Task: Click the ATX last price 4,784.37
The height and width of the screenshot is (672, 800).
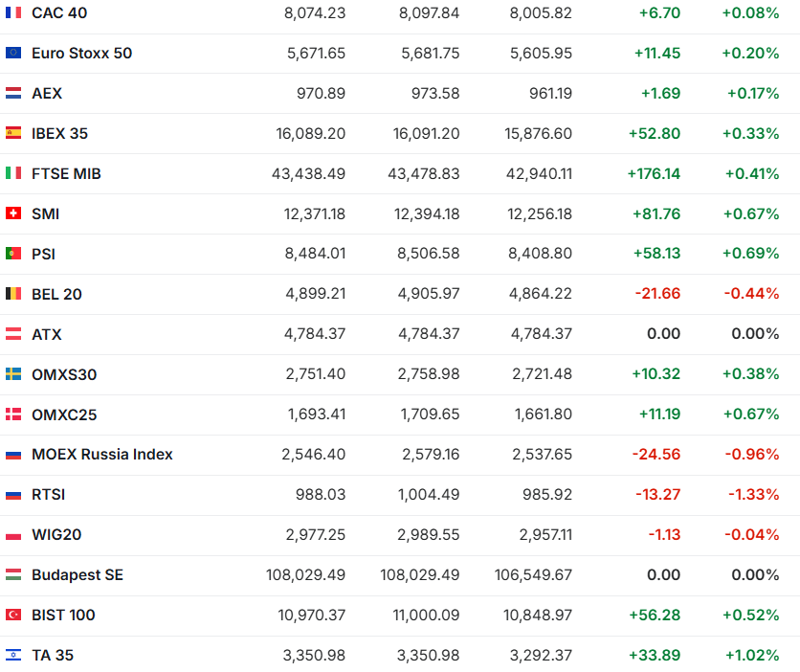Action: pyautogui.click(x=315, y=335)
